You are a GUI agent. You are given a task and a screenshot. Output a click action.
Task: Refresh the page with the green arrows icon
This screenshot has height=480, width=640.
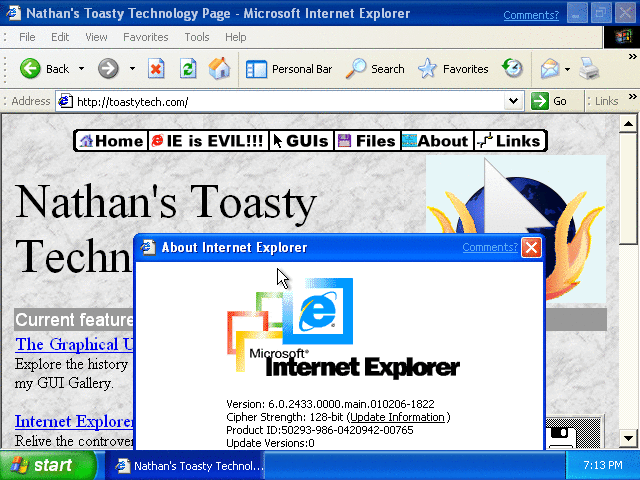[188, 69]
